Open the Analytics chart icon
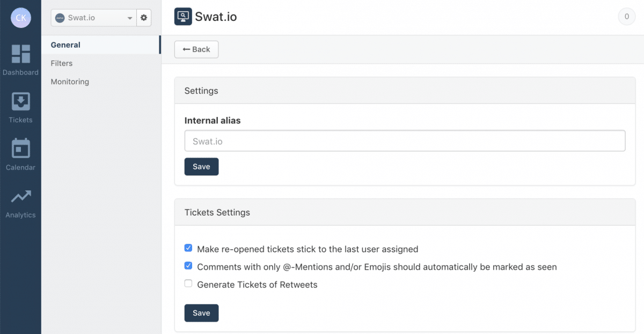 20,197
